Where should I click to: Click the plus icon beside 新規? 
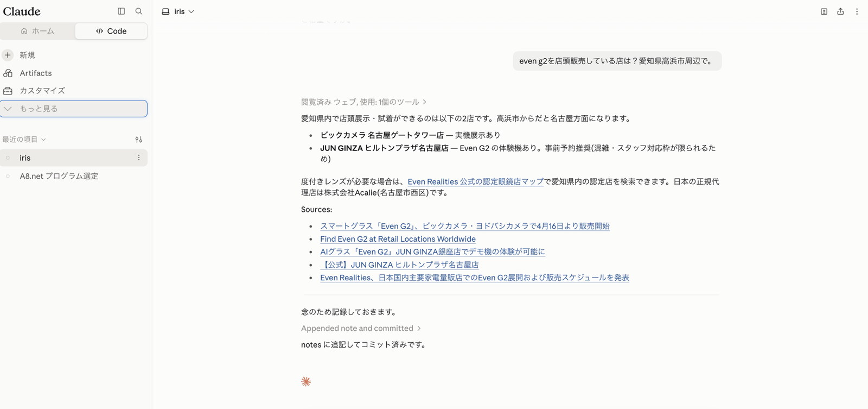pyautogui.click(x=8, y=55)
